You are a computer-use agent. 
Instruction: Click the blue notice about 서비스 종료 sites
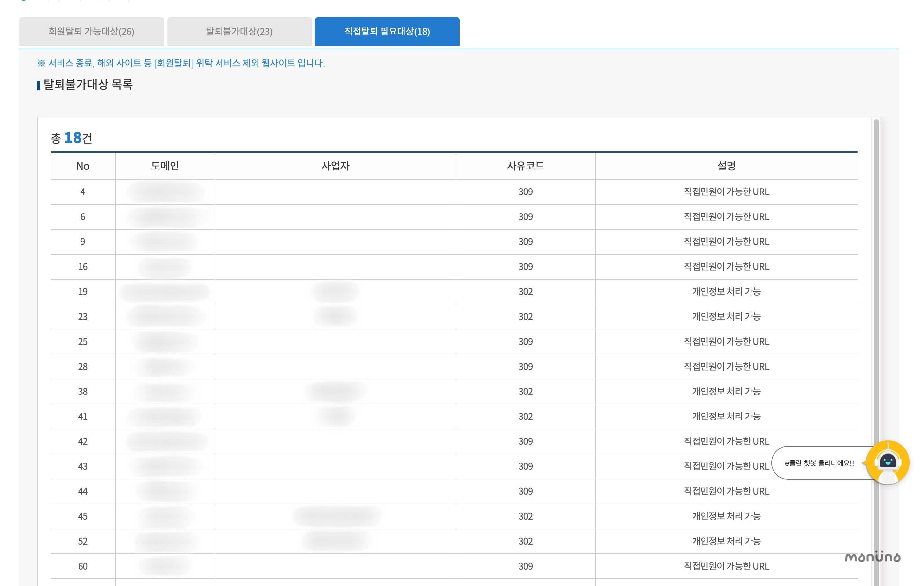pyautogui.click(x=181, y=63)
